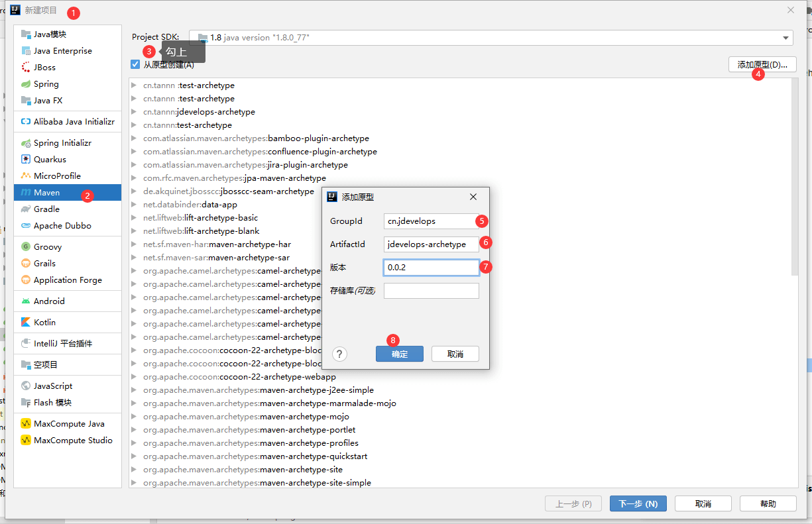The image size is (812, 524).
Task: Click the IntelliJ platform plugin icon
Action: click(x=26, y=344)
